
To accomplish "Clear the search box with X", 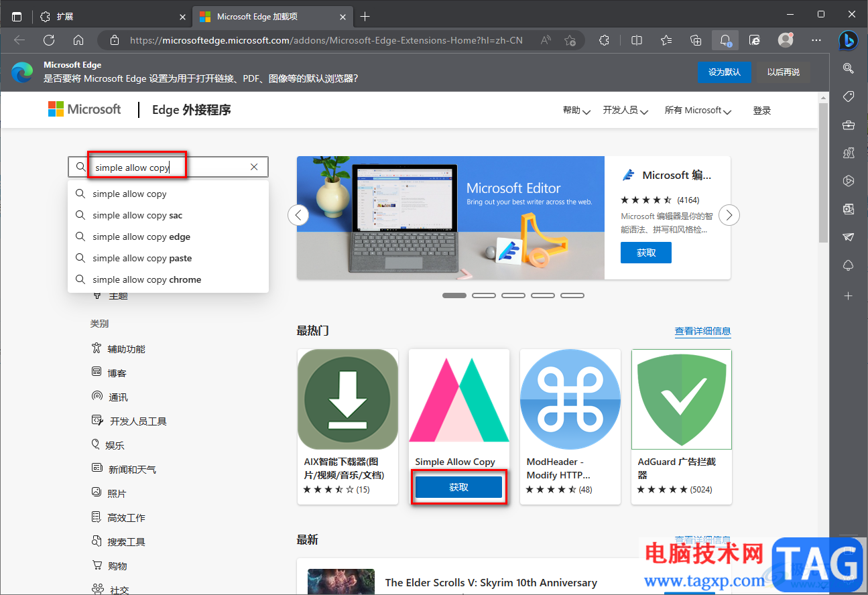I will (x=254, y=167).
